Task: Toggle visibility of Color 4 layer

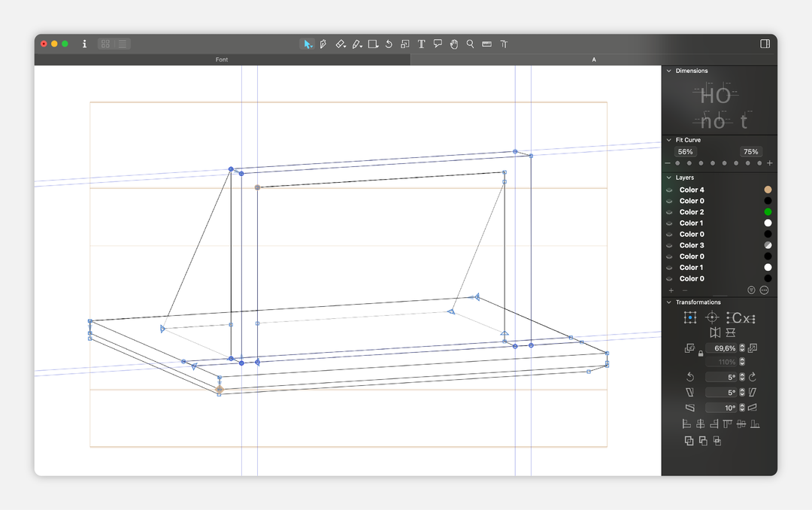Action: click(669, 190)
